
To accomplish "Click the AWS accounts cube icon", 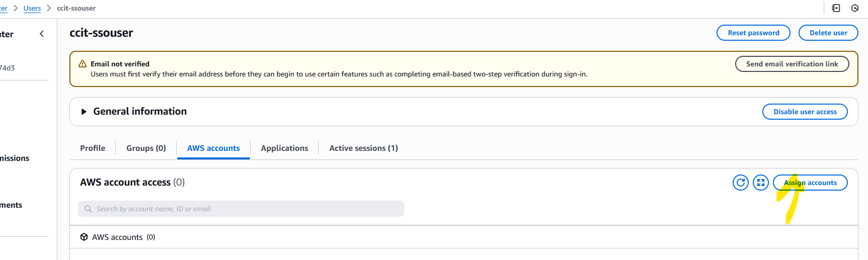I will tap(84, 237).
